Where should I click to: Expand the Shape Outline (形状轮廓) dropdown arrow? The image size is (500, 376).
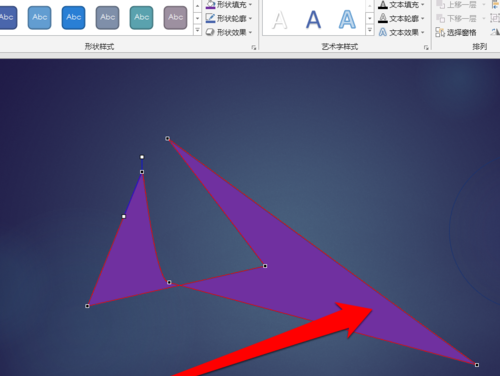[250, 18]
